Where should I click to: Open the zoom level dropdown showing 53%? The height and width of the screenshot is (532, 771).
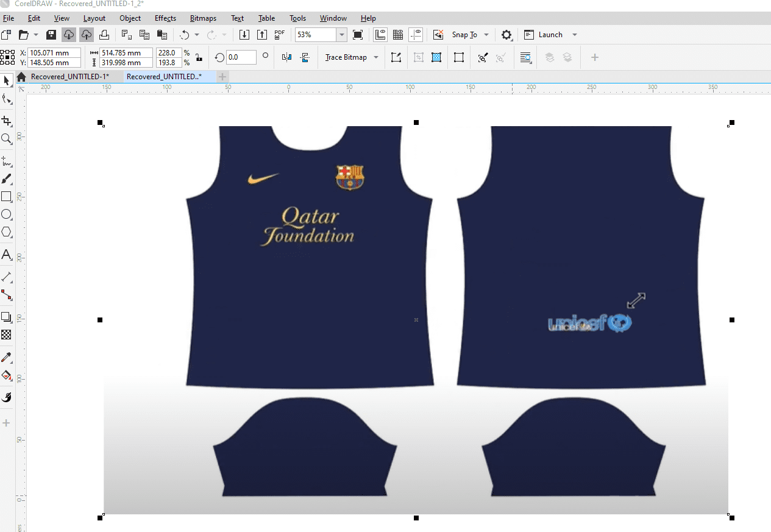tap(342, 35)
